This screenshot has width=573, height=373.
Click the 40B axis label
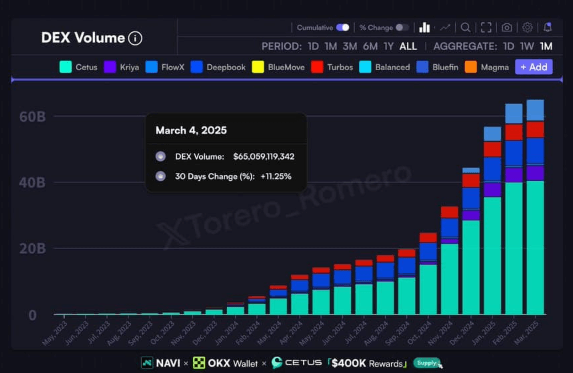(33, 183)
